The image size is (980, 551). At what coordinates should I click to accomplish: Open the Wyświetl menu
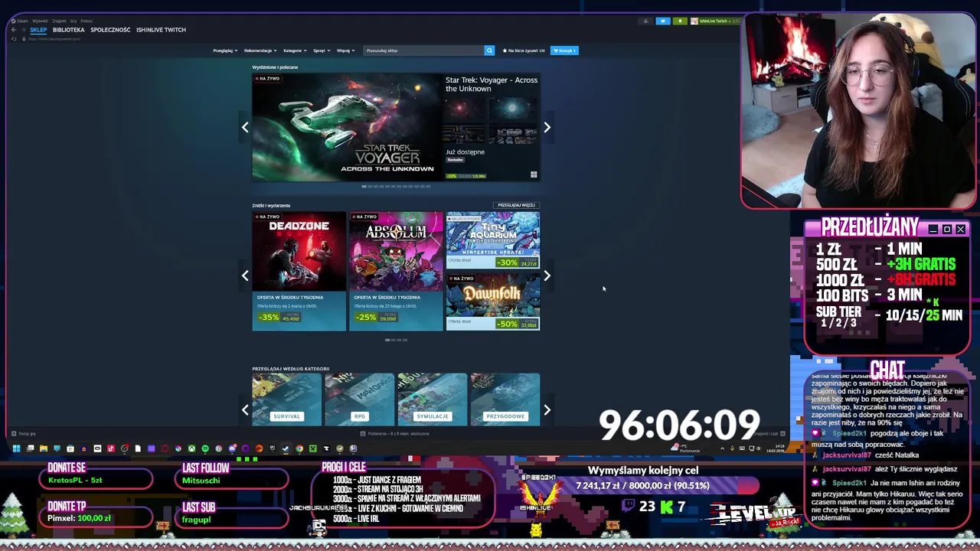40,21
